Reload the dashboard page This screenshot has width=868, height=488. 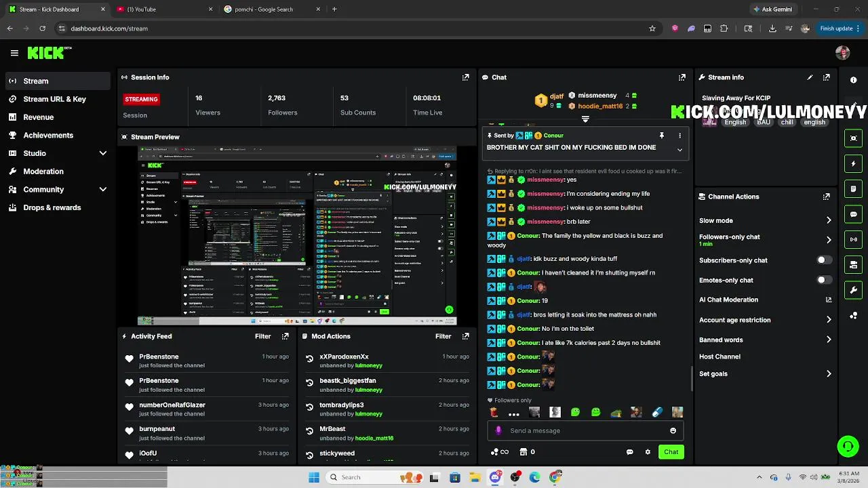(42, 28)
